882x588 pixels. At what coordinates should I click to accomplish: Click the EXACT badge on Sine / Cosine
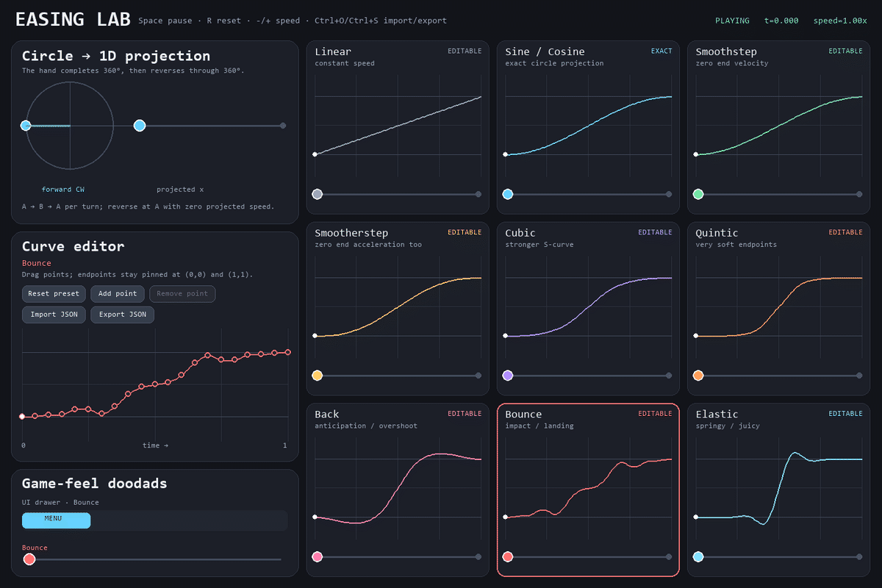[x=661, y=51]
